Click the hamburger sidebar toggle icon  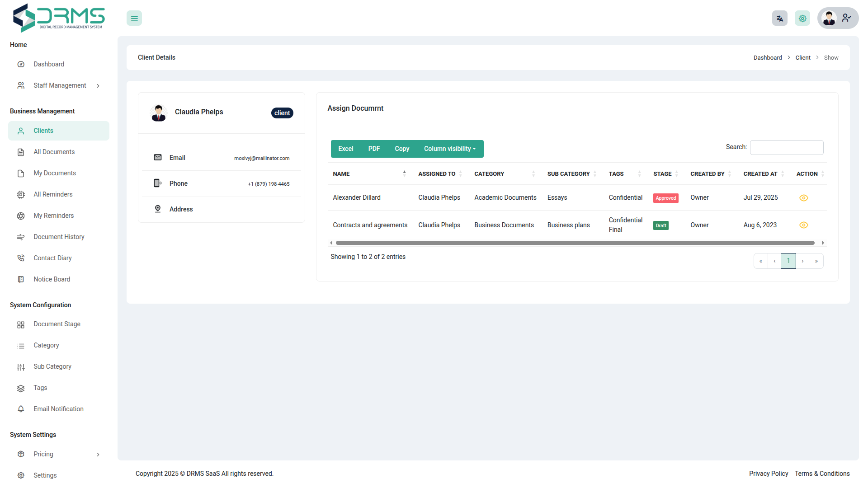pos(134,19)
